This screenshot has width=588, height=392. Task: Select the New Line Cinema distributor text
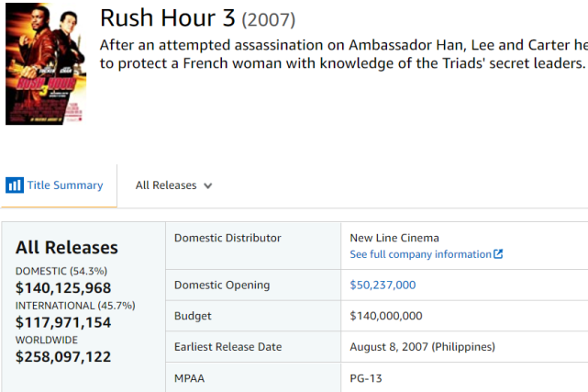[394, 238]
